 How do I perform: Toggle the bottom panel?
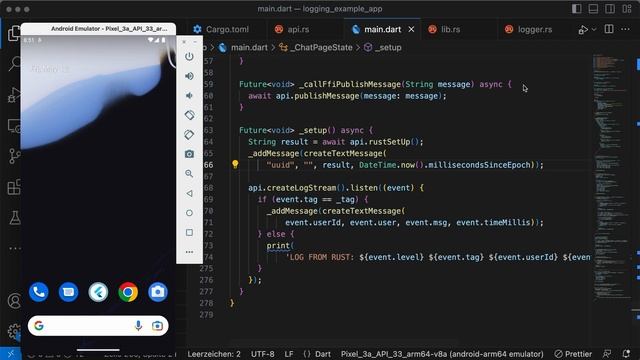[593, 9]
